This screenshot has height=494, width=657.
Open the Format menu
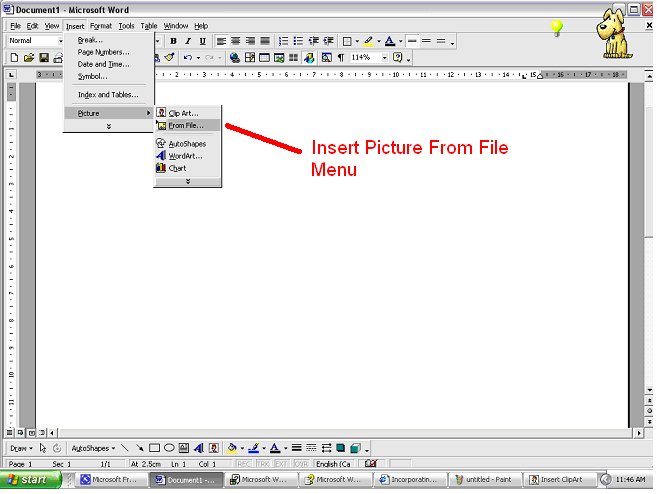(x=101, y=26)
